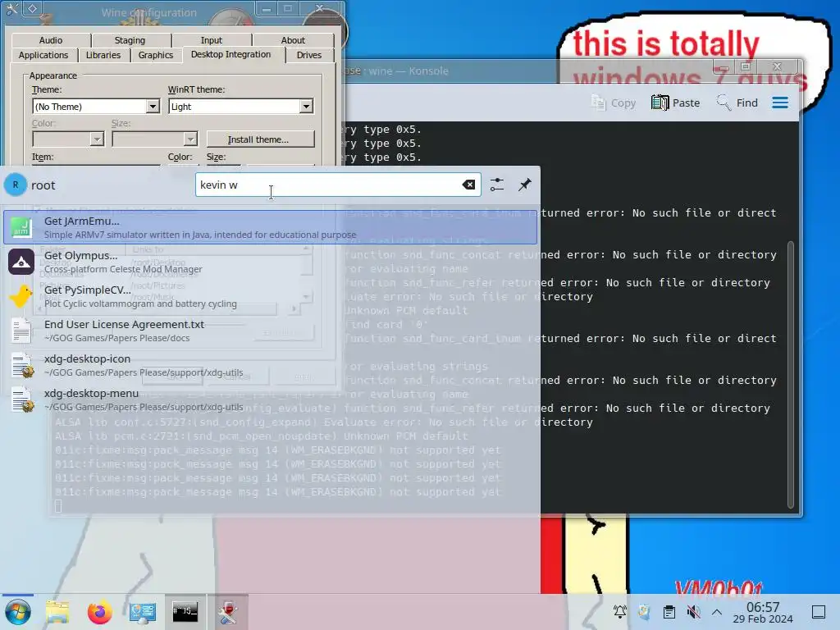Open the disabled Size dropdown under Theme
Image resolution: width=840 pixels, height=630 pixels.
tap(155, 139)
